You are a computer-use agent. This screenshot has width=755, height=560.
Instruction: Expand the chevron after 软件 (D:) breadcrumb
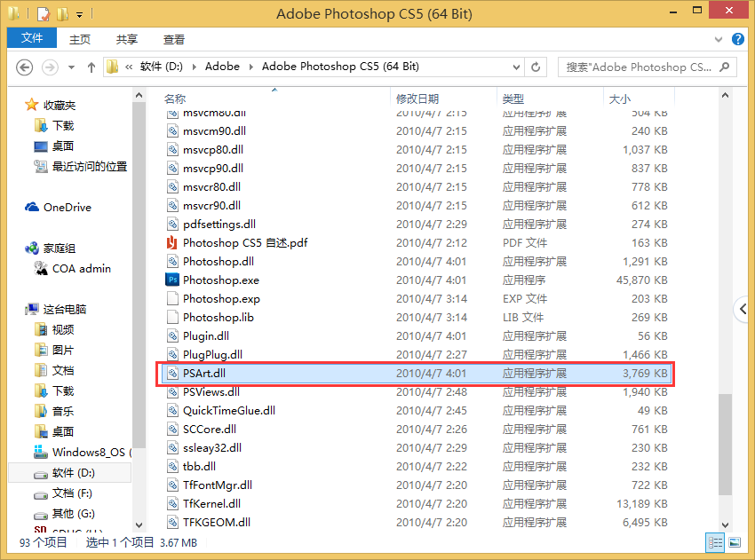pos(194,67)
